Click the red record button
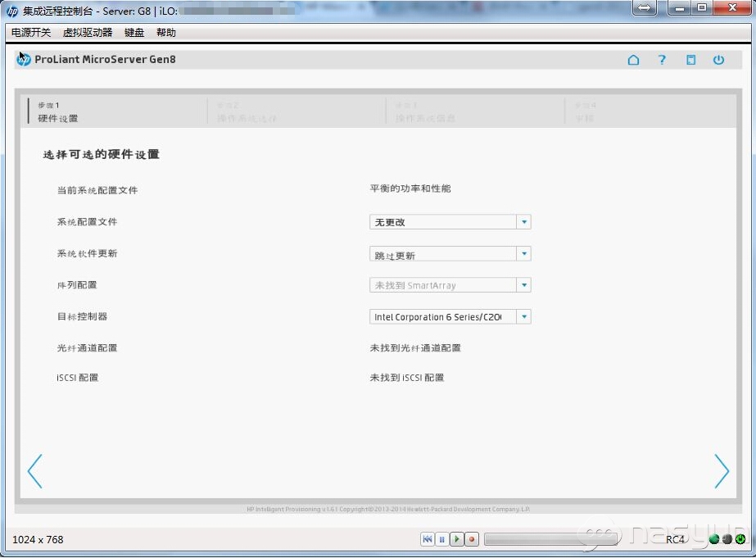This screenshot has width=756, height=558. 472,539
